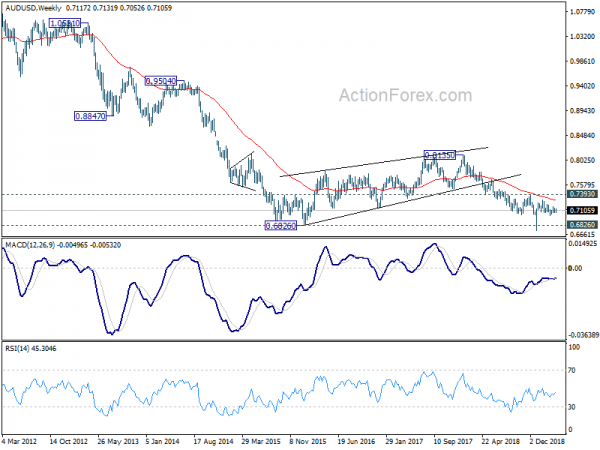Image resolution: width=600 pixels, height=450 pixels.
Task: Click the MACD(12,26,9) indicator label
Action: click(x=30, y=245)
